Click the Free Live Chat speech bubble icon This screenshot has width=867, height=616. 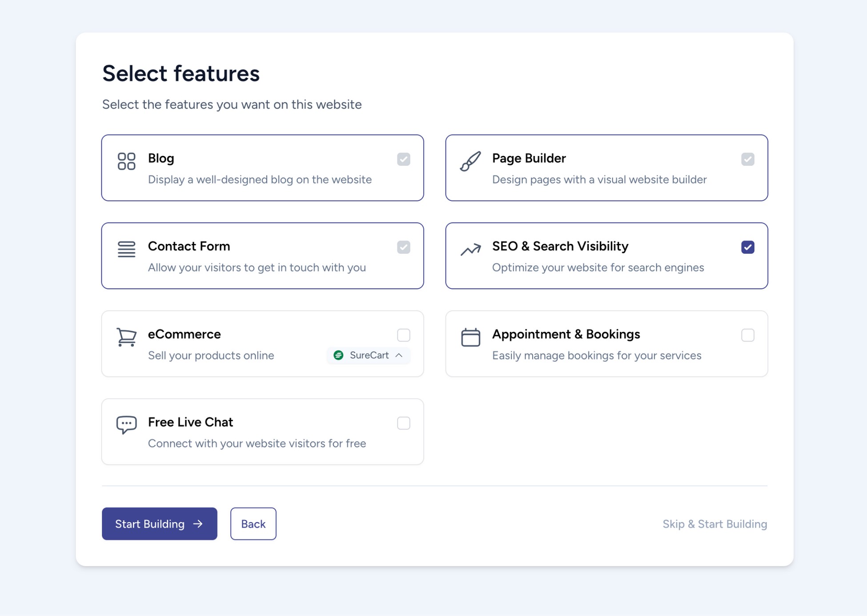(126, 425)
